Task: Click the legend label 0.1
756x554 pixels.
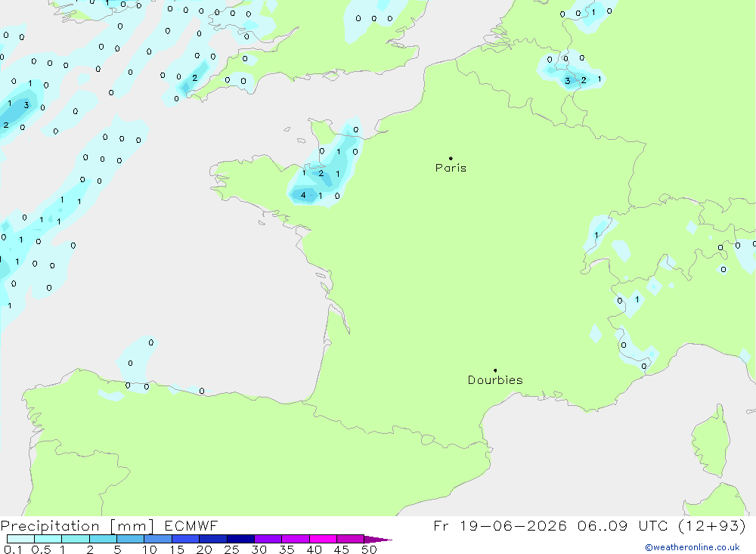Action: (x=13, y=549)
